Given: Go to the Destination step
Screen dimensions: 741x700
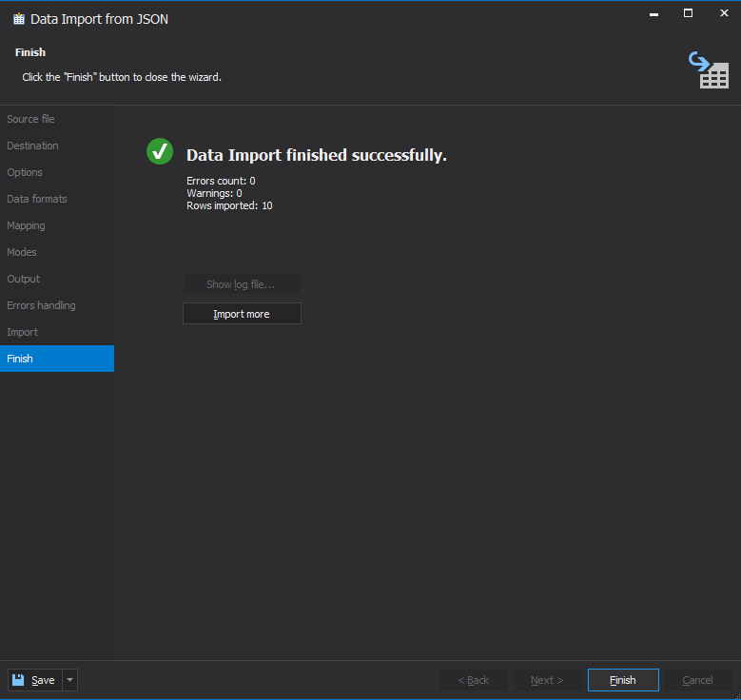Looking at the screenshot, I should (57, 146).
